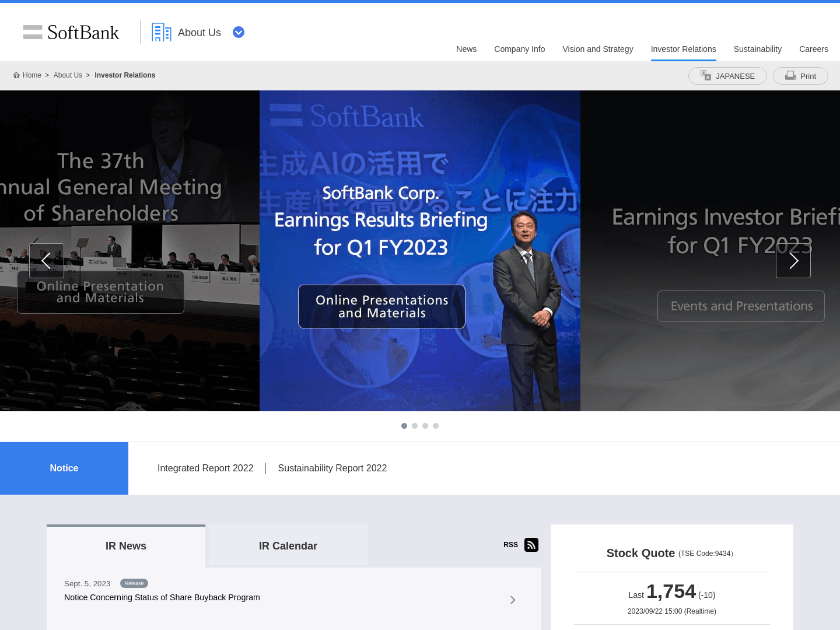Click the About Us building icon

(x=161, y=33)
